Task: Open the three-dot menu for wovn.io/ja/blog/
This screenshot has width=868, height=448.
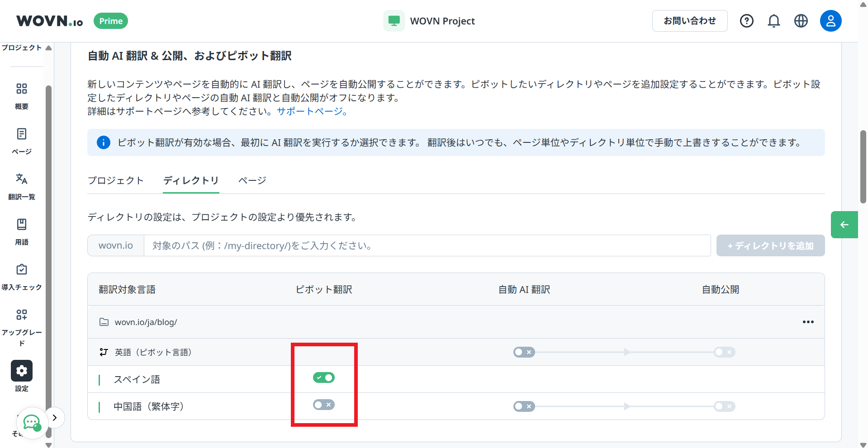Action: point(808,322)
